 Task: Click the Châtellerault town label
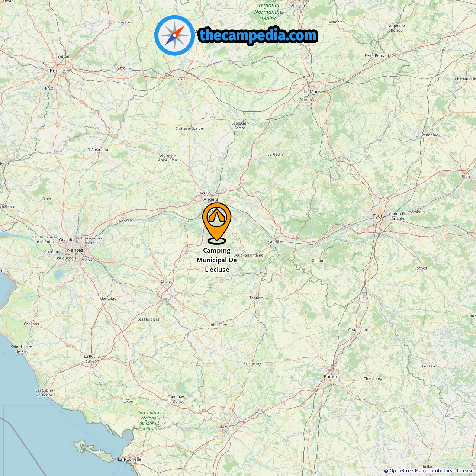(x=359, y=330)
